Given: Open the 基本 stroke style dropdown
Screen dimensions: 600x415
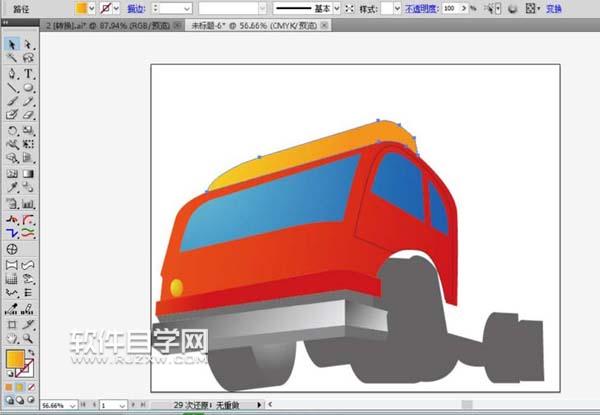Looking at the screenshot, I should coord(336,8).
